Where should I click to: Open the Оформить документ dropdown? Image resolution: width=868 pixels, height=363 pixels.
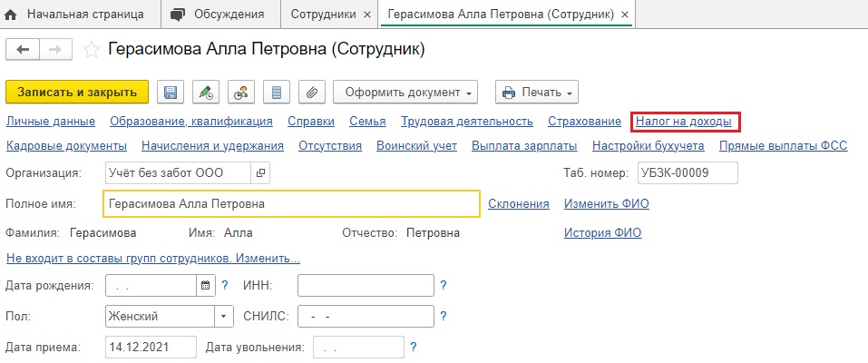pyautogui.click(x=405, y=92)
